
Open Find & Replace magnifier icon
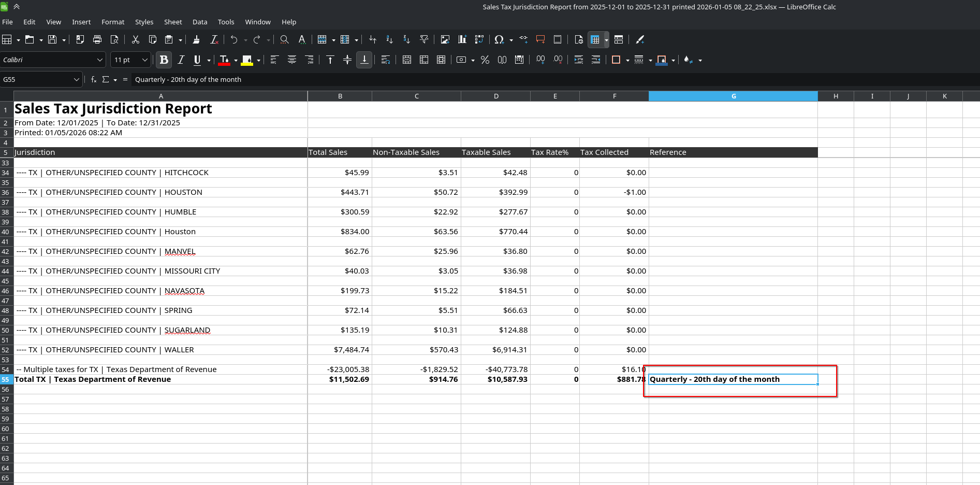[x=284, y=39]
